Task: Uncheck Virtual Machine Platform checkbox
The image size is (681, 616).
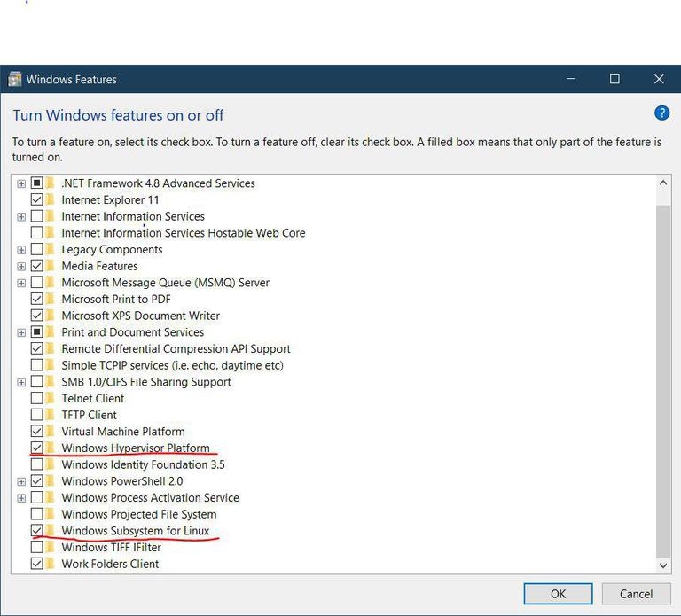Action: pos(37,431)
